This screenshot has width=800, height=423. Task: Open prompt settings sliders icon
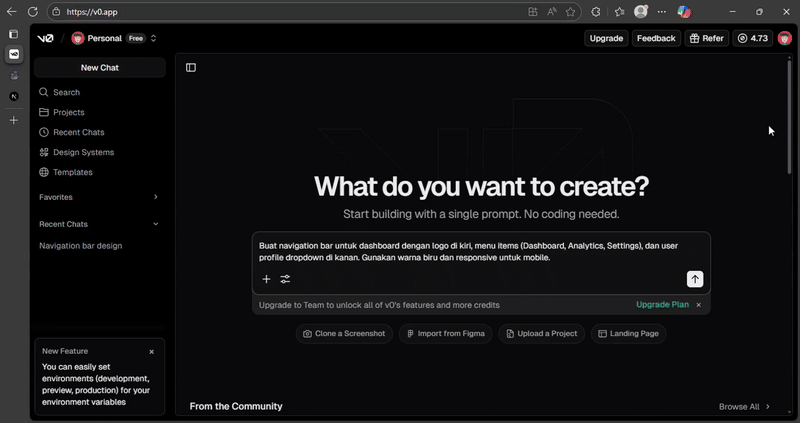coord(285,279)
